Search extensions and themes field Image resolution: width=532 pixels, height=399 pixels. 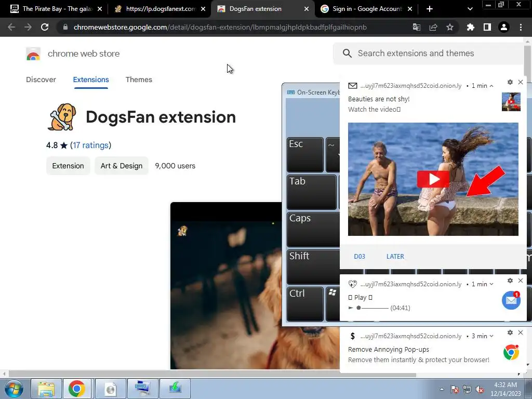pos(428,54)
